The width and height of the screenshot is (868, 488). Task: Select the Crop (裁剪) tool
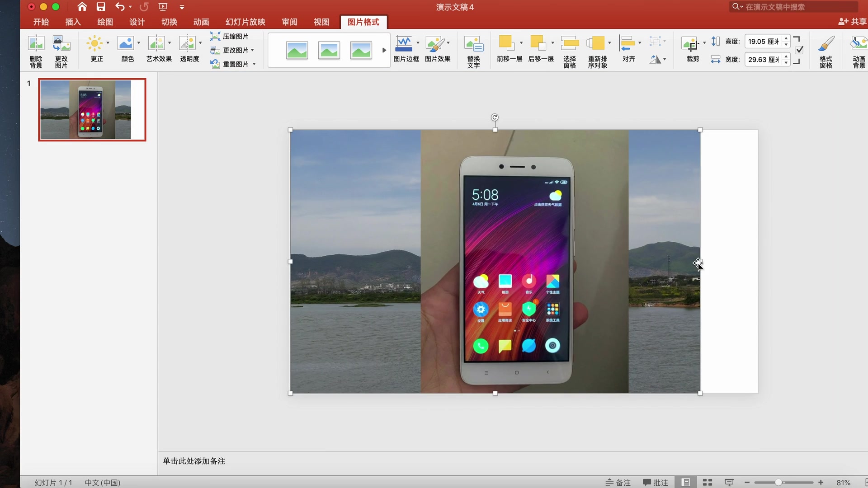[690, 44]
